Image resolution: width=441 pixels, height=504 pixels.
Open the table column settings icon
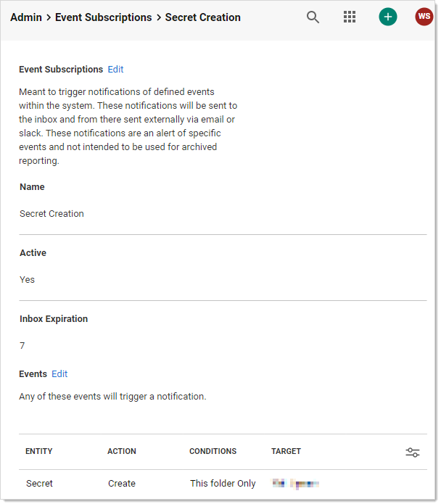pos(412,453)
